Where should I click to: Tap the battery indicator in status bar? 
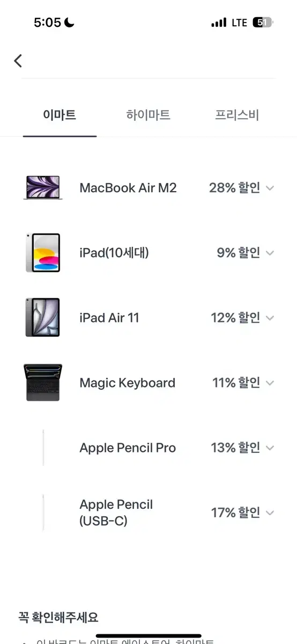point(263,23)
